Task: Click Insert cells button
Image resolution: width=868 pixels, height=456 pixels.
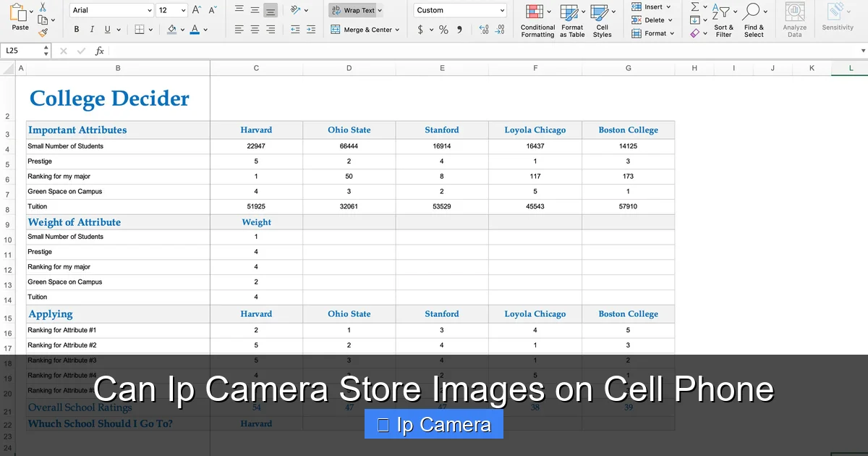Action: point(651,7)
